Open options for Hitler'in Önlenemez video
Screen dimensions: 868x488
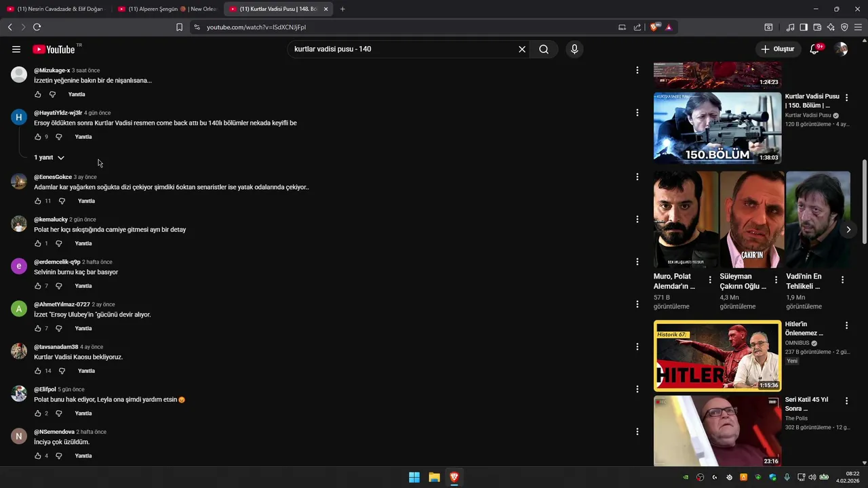point(846,325)
